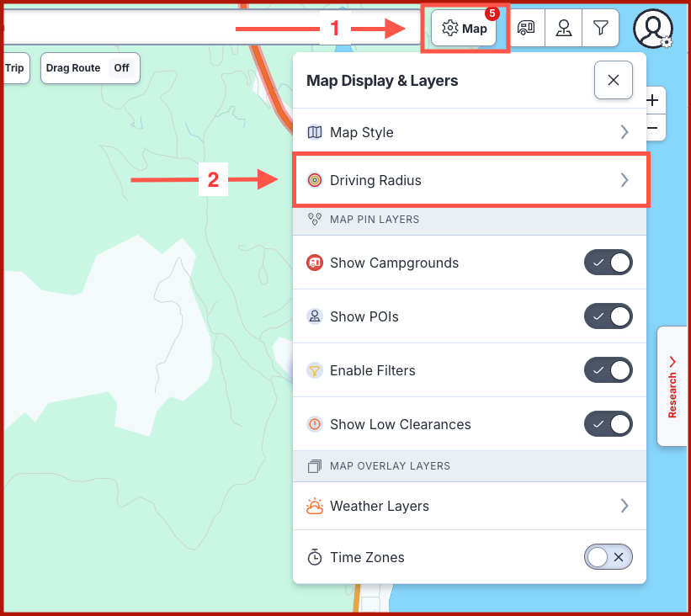Expand the Map Style chevron
Screen dimensions: 691x616
(624, 132)
